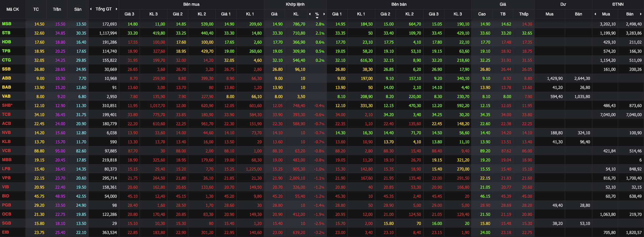Open the EIB ticker symbol
The image size is (644, 237).
6,232
